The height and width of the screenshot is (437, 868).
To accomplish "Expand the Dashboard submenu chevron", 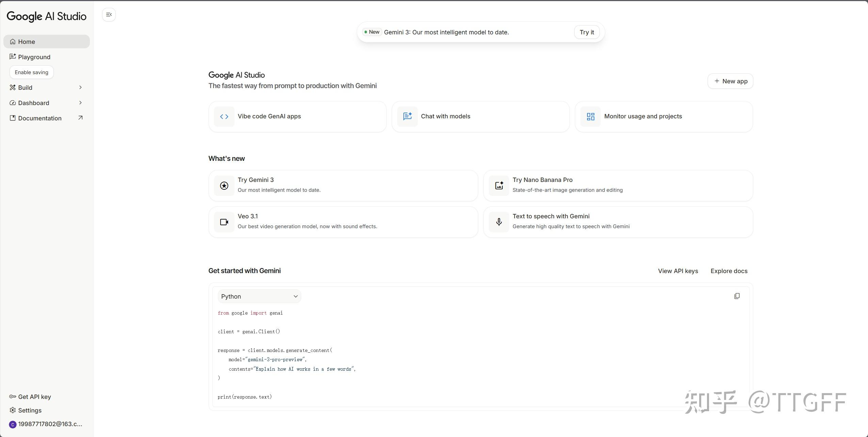I will [80, 103].
